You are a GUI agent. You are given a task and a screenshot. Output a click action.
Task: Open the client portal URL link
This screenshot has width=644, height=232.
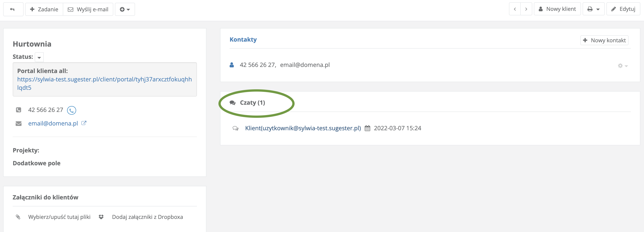[104, 80]
